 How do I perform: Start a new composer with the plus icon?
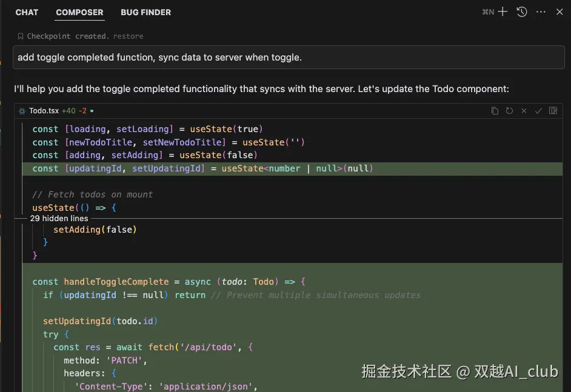pyautogui.click(x=503, y=12)
